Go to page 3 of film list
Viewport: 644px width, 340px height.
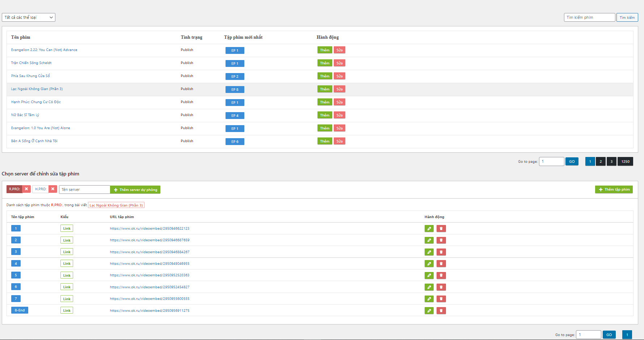click(611, 162)
